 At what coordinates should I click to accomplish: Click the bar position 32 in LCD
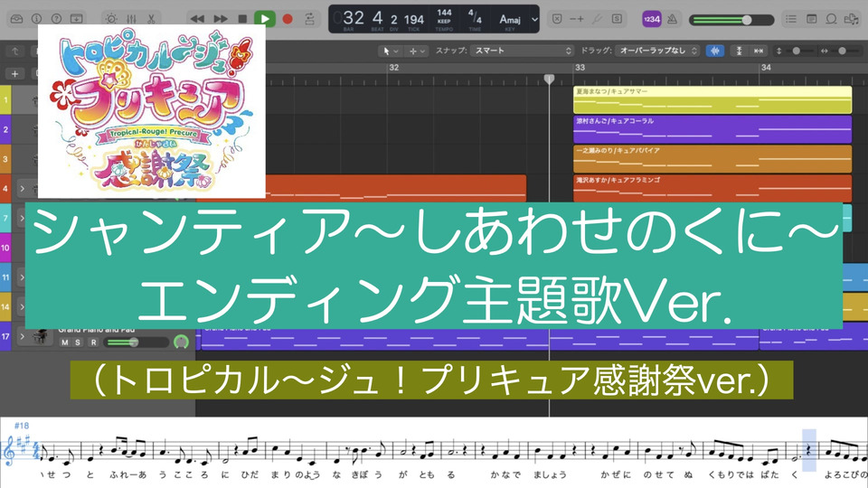click(354, 18)
